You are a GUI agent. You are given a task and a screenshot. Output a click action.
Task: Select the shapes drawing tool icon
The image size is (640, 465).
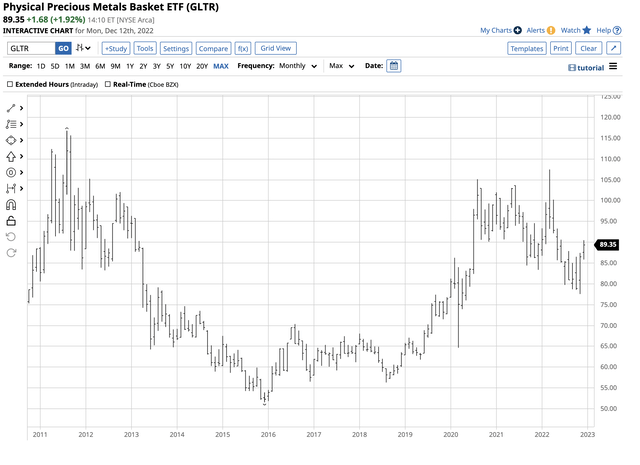click(11, 140)
